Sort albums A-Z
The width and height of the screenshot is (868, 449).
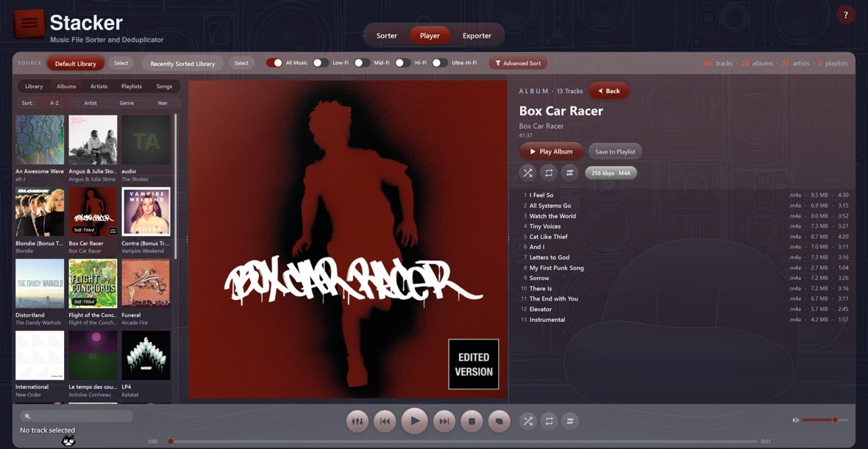pos(54,103)
